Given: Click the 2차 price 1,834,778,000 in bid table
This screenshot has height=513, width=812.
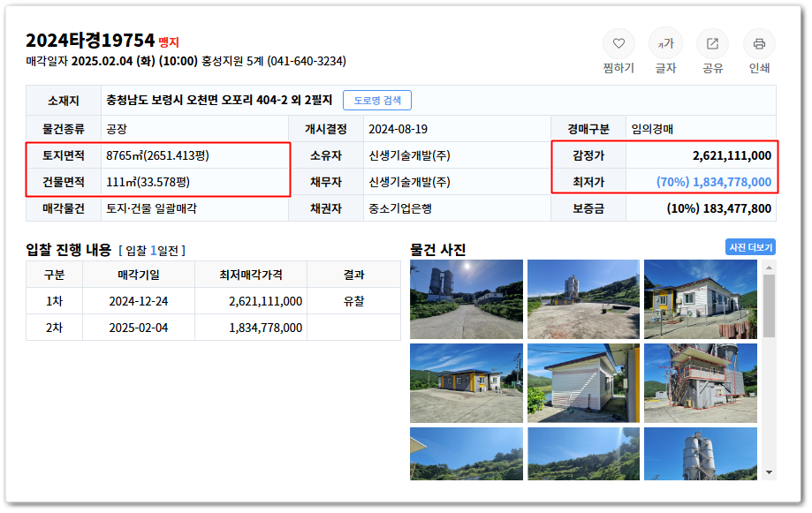Looking at the screenshot, I should (266, 328).
